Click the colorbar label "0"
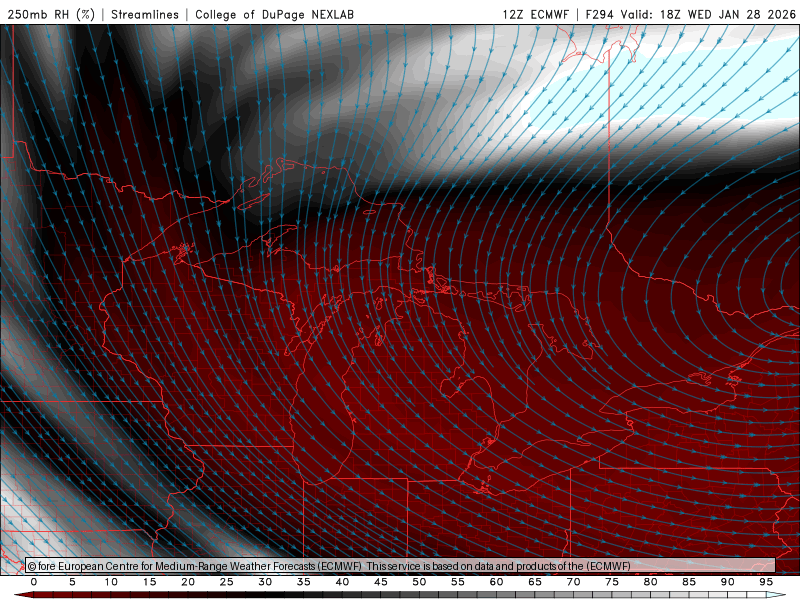Image resolution: width=800 pixels, height=600 pixels. [x=34, y=582]
